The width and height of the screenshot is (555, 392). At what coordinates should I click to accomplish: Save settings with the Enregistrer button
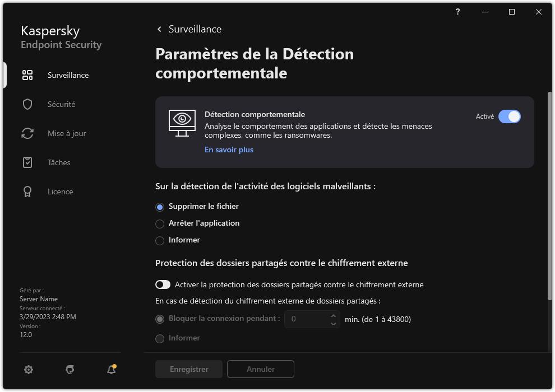(188, 369)
